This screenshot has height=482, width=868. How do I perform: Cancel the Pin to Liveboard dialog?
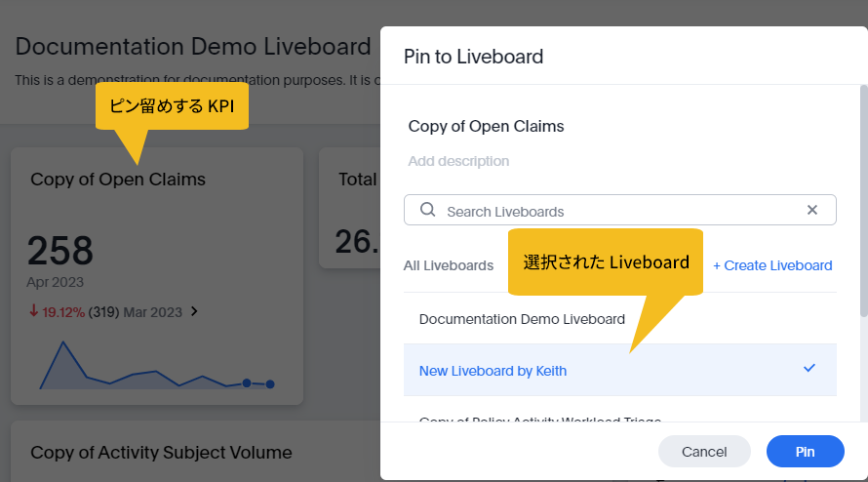click(703, 452)
